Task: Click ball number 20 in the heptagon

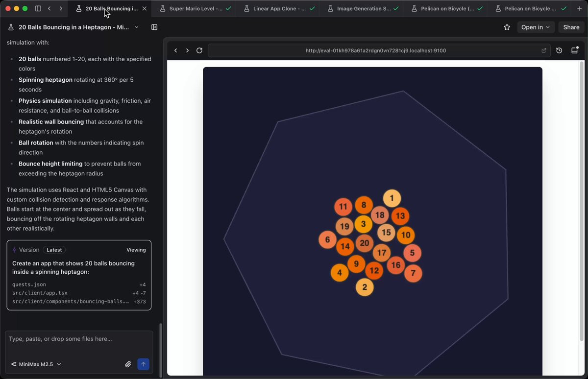Action: 364,243
